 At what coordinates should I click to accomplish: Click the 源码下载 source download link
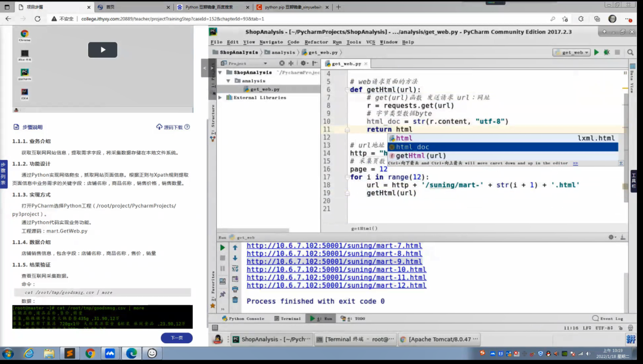coord(173,127)
